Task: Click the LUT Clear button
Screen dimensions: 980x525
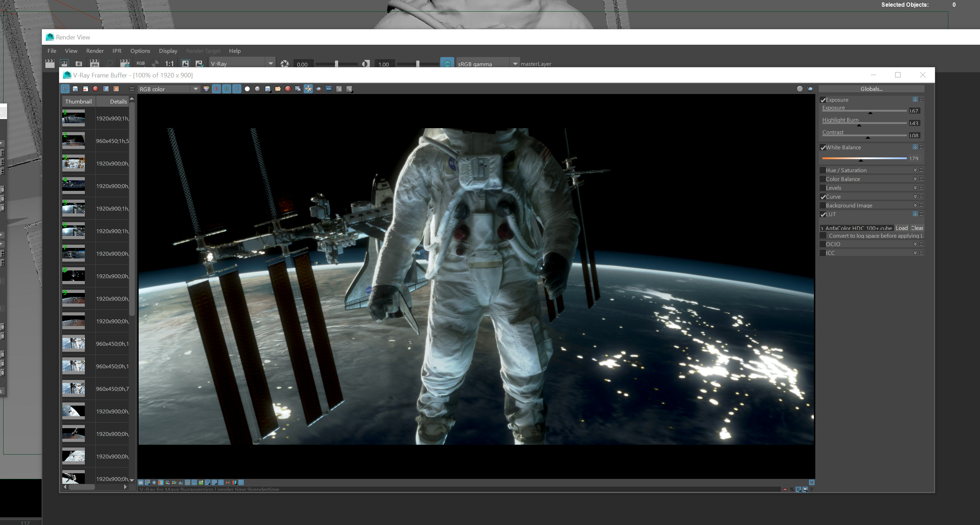Action: (x=917, y=228)
